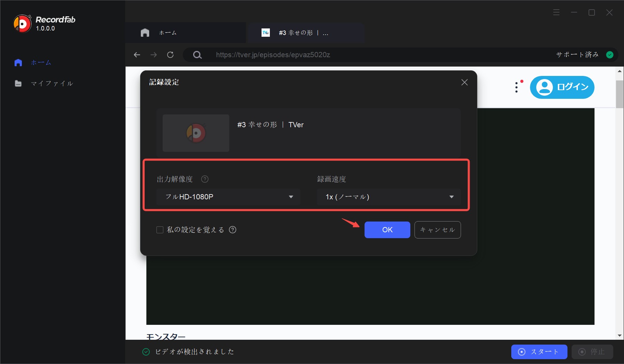Click the page vertical scrollbar thumb
This screenshot has height=364, width=624.
coord(620,94)
